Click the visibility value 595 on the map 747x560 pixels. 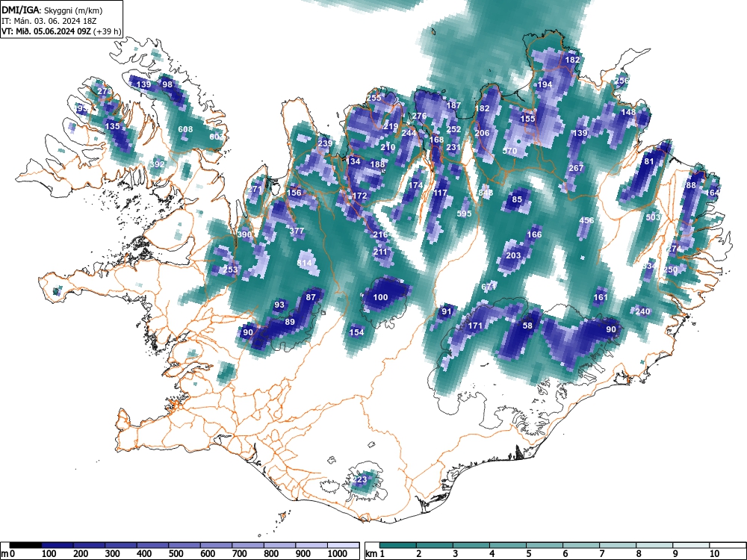tap(464, 214)
